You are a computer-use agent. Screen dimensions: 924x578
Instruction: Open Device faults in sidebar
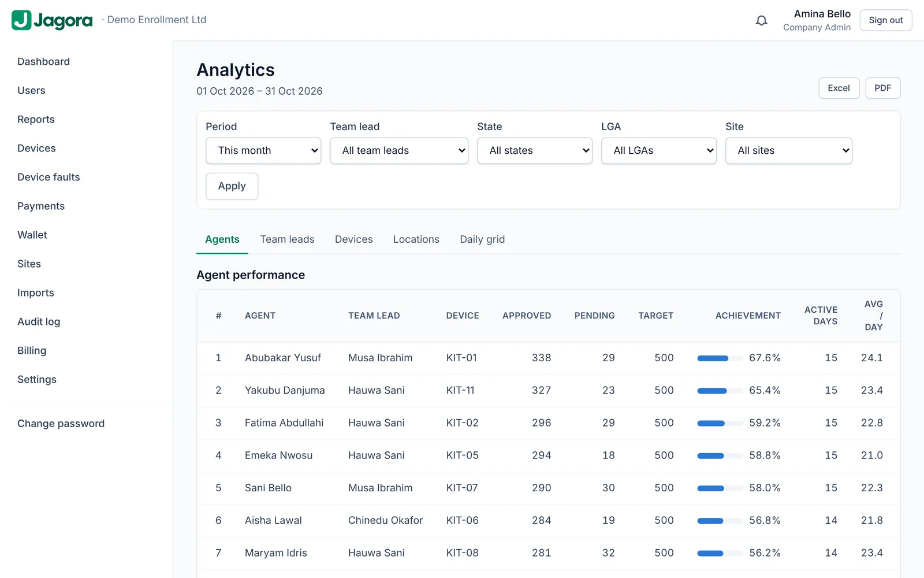coord(49,177)
